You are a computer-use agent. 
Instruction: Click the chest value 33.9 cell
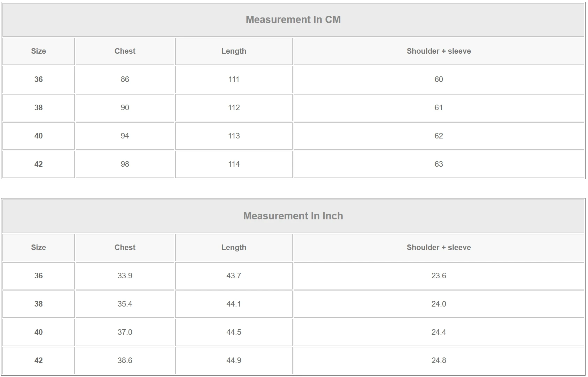(x=125, y=276)
